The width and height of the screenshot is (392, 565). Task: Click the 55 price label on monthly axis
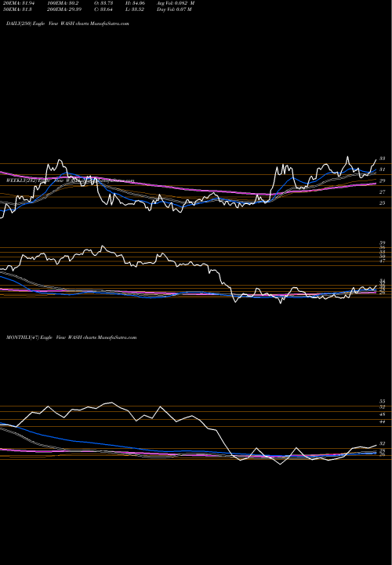point(383,401)
